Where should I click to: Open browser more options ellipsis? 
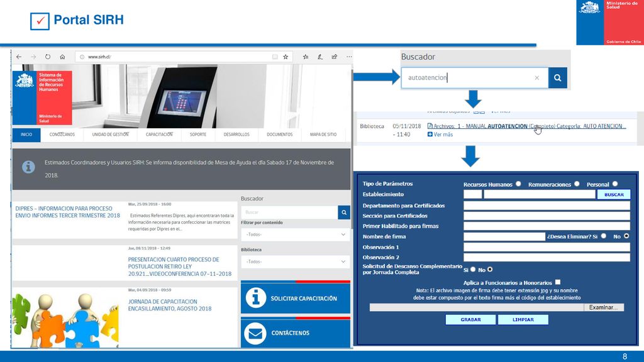tap(349, 57)
